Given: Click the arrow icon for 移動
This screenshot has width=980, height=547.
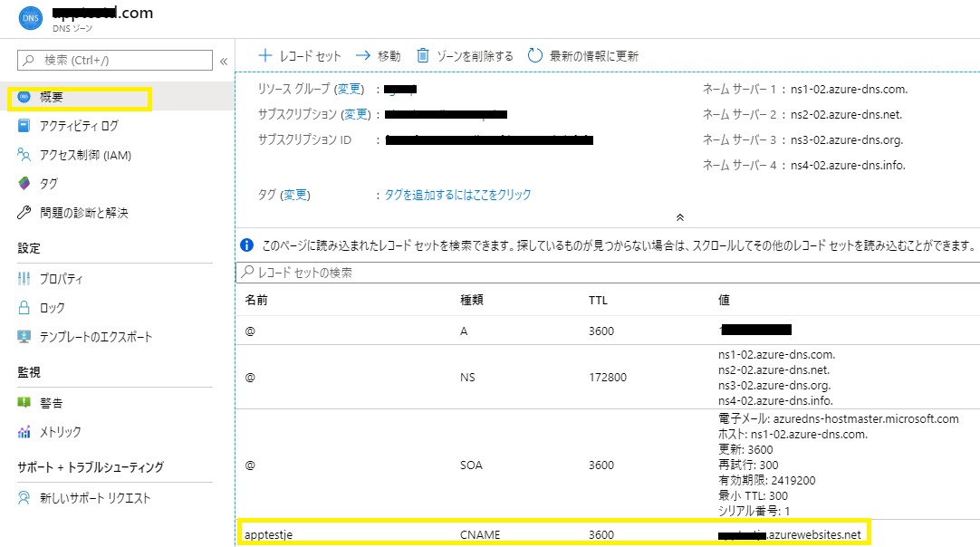Looking at the screenshot, I should tap(362, 55).
